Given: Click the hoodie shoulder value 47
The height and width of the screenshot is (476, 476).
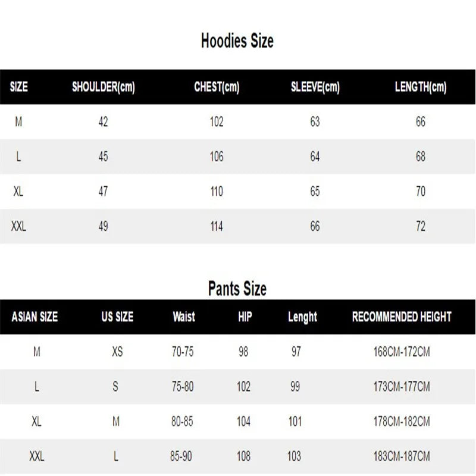Looking at the screenshot, I should click(104, 192).
